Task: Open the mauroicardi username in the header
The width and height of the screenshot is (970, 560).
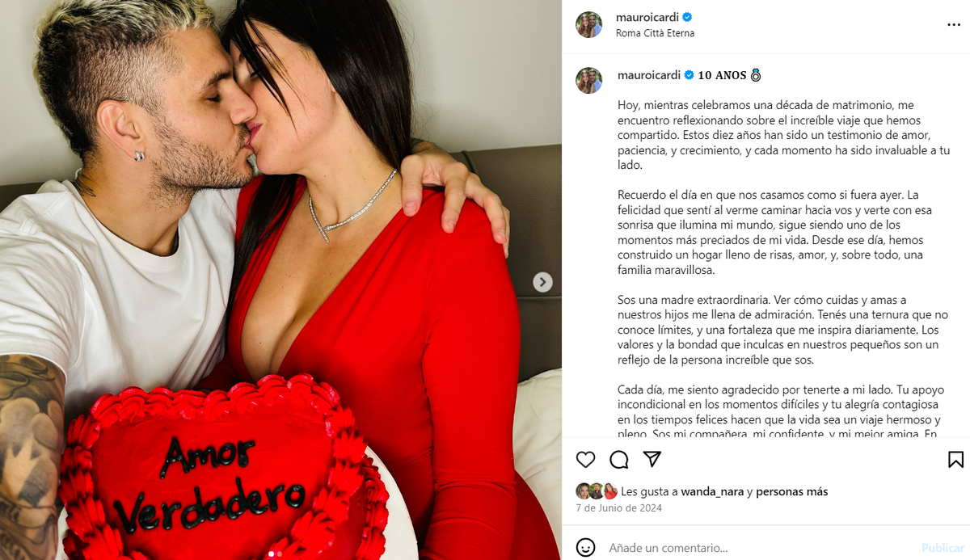Action: [x=647, y=17]
